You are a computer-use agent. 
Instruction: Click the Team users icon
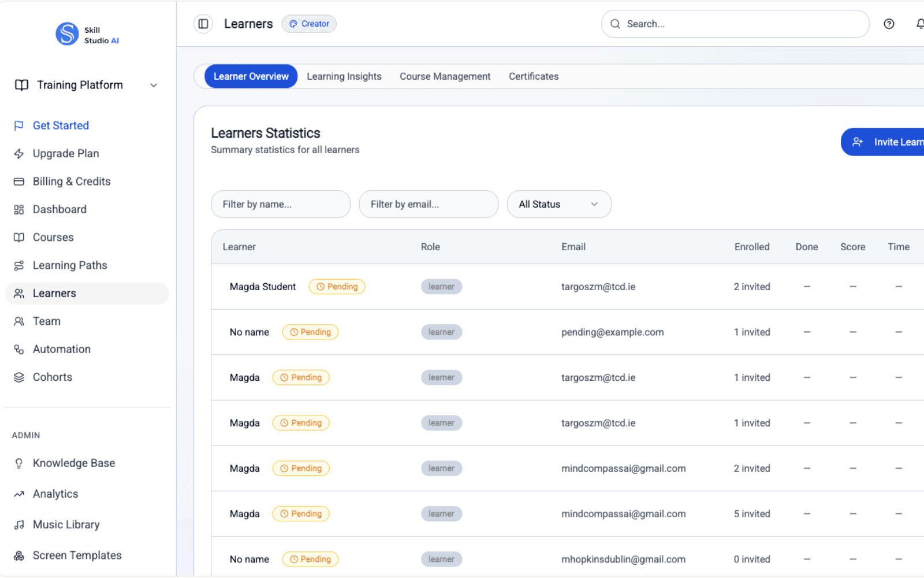coord(19,321)
